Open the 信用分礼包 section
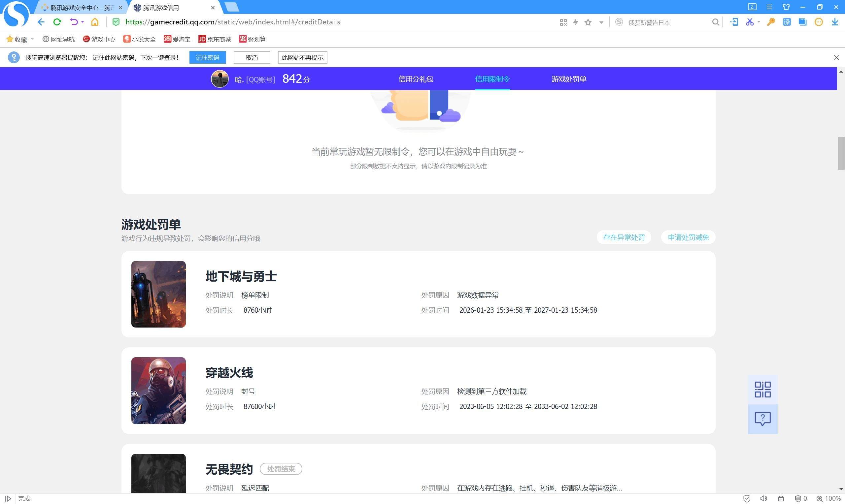 416,79
